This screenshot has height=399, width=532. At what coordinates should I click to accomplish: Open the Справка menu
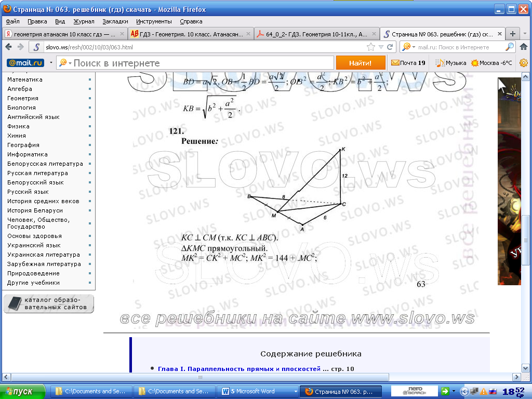(x=191, y=21)
